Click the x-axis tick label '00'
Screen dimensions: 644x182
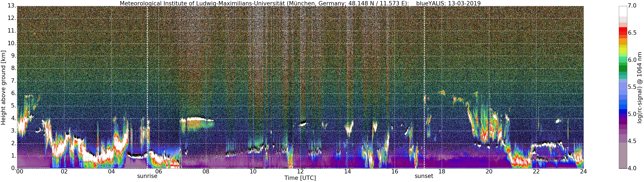pos(20,172)
